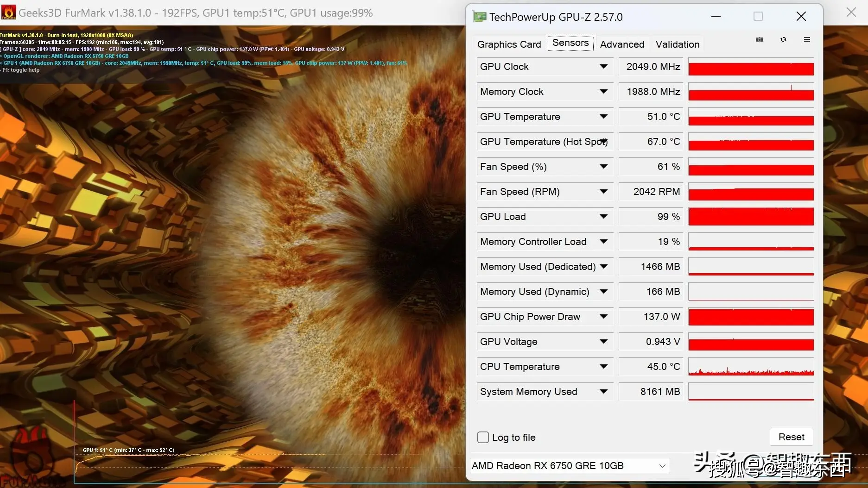Click the Reset button

791,437
